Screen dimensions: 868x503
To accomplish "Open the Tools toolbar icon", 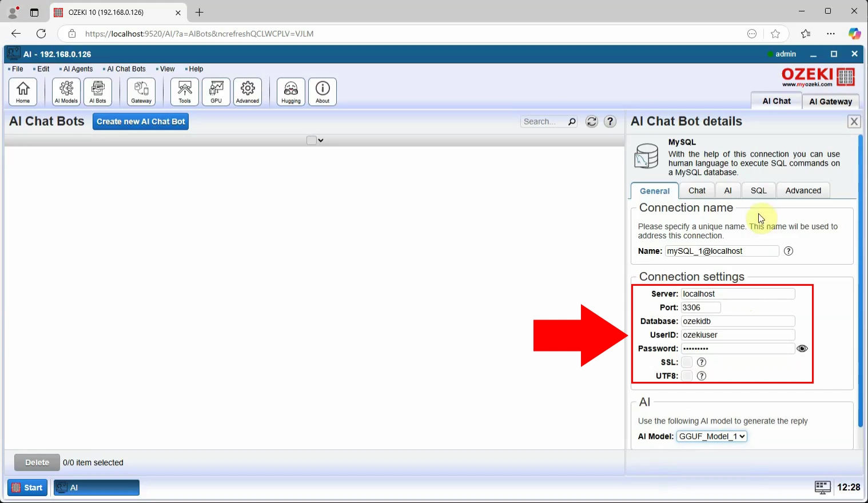I will 185,91.
